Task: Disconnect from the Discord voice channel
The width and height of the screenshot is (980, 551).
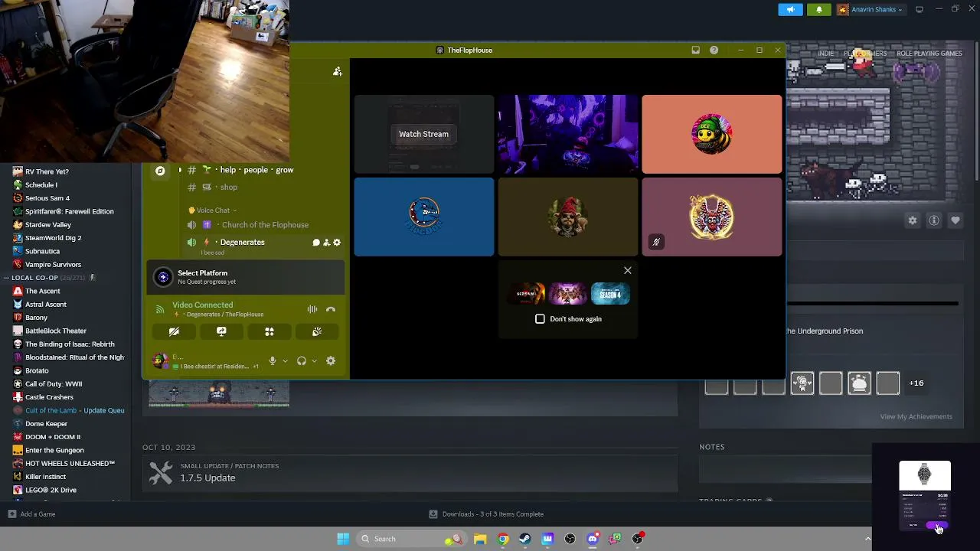Action: (331, 309)
